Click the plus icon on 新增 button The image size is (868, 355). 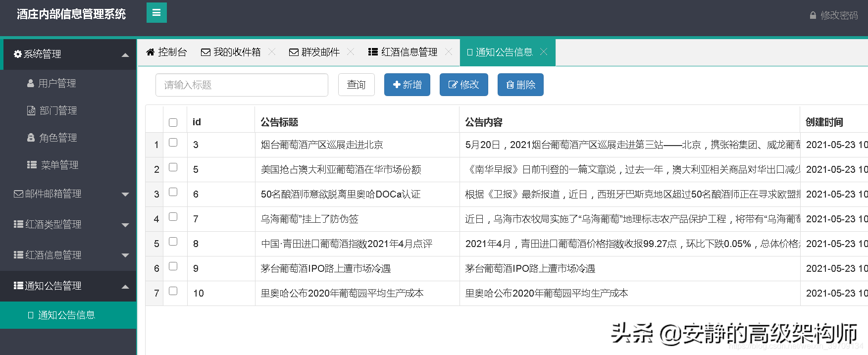[397, 85]
